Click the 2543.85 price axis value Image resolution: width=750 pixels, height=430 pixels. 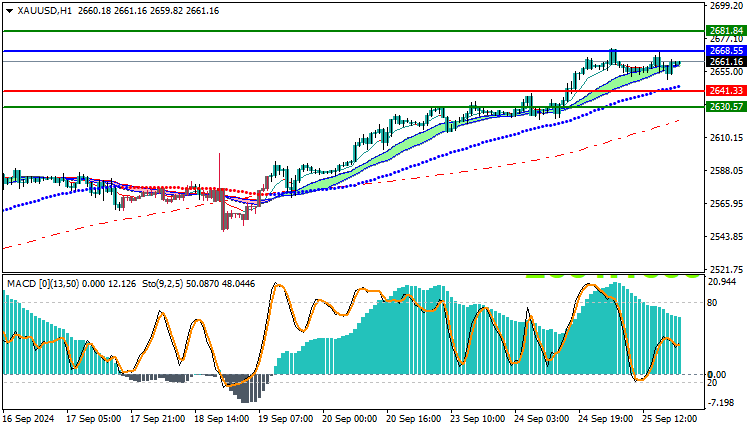coord(727,237)
